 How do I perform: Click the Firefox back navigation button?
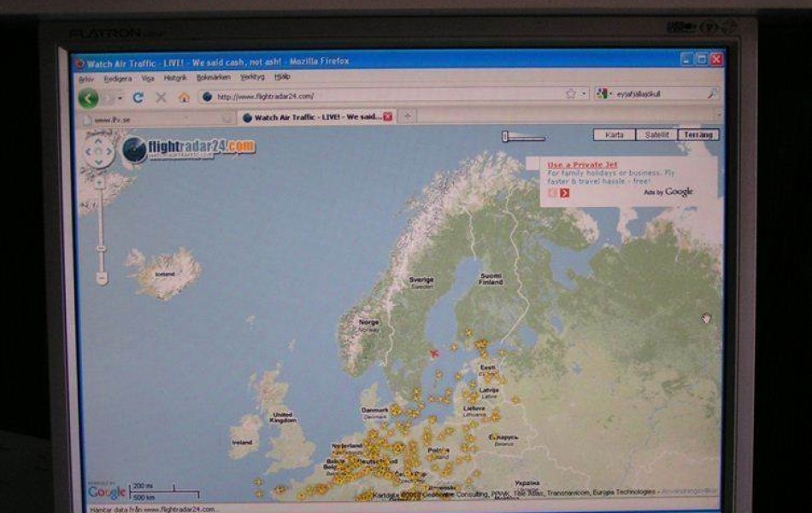88,97
